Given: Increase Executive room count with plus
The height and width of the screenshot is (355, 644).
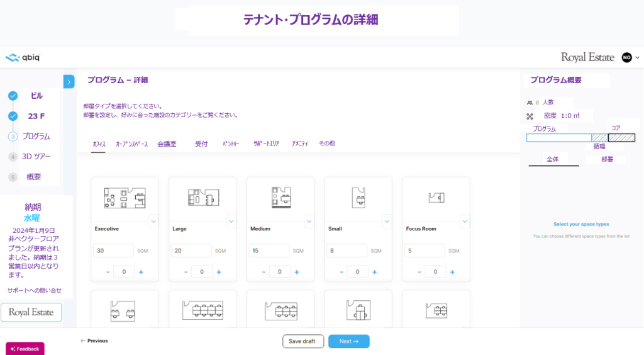Looking at the screenshot, I should pyautogui.click(x=141, y=272).
